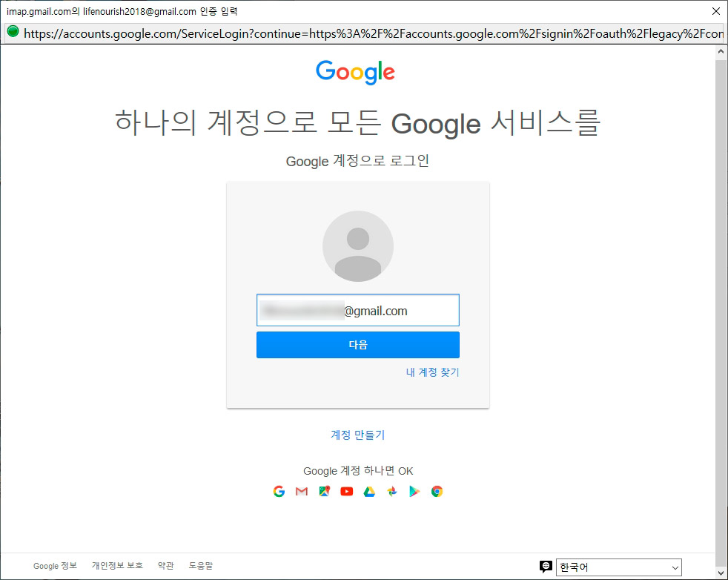Image resolution: width=728 pixels, height=580 pixels.
Task: Click the scrollbar up arrow
Action: (721, 50)
